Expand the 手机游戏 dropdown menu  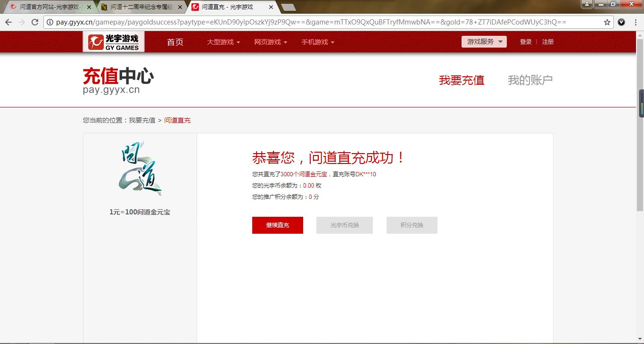click(x=318, y=42)
